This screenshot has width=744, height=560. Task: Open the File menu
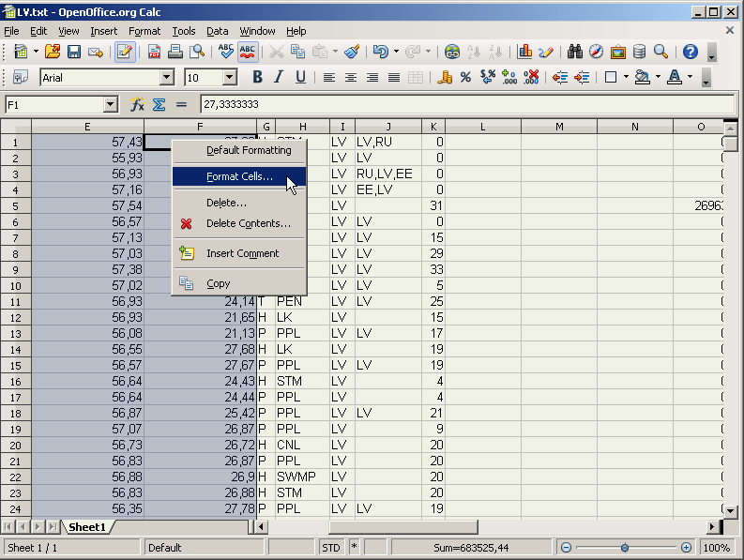[11, 31]
